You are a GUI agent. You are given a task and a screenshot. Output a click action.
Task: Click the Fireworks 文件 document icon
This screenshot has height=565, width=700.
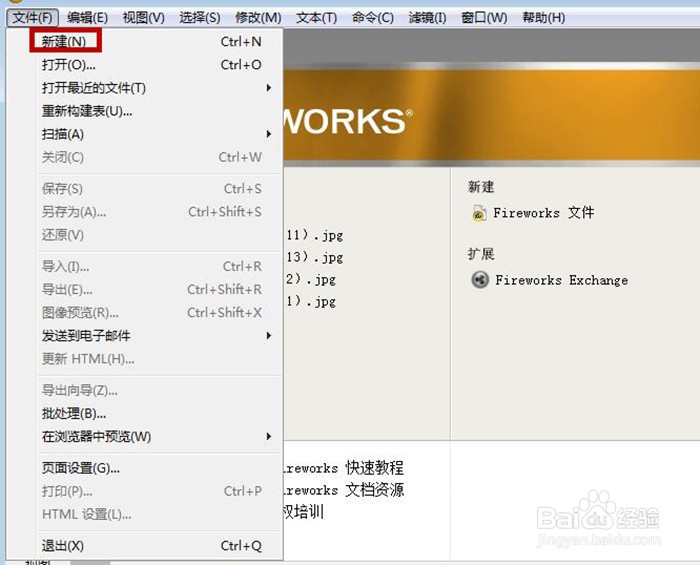(479, 213)
